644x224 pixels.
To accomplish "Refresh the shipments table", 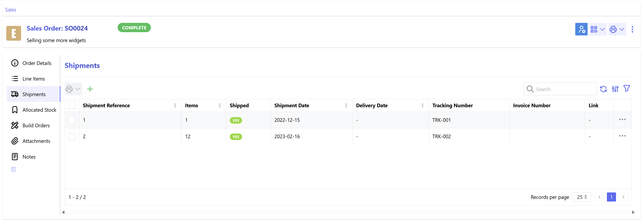I will coord(604,89).
